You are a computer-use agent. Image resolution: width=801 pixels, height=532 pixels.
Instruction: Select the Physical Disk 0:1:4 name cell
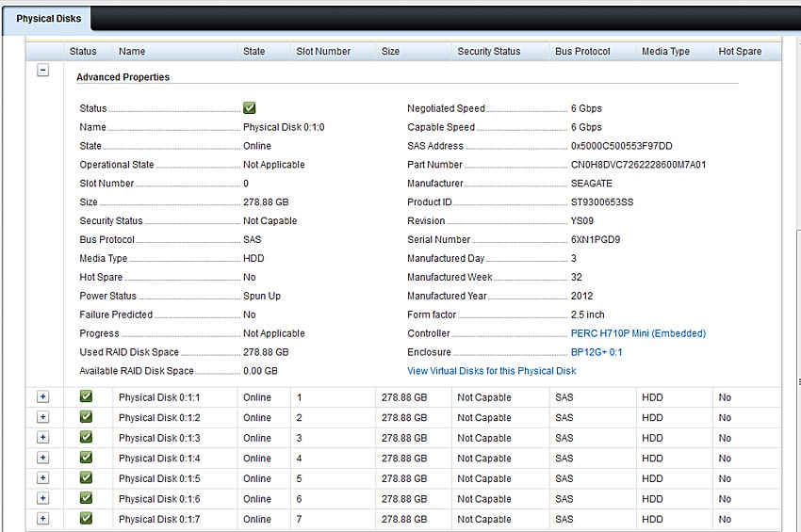(175, 459)
